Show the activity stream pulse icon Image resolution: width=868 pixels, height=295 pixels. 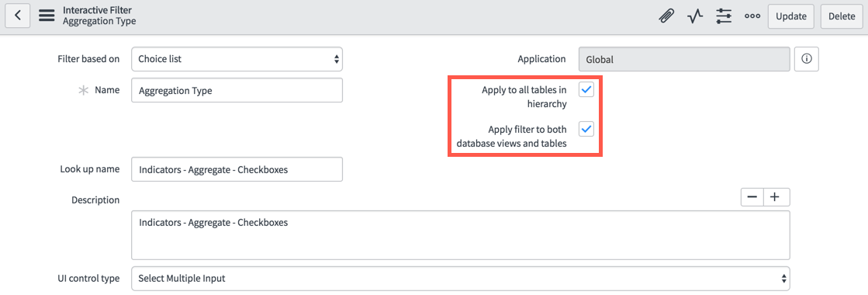[x=694, y=16]
